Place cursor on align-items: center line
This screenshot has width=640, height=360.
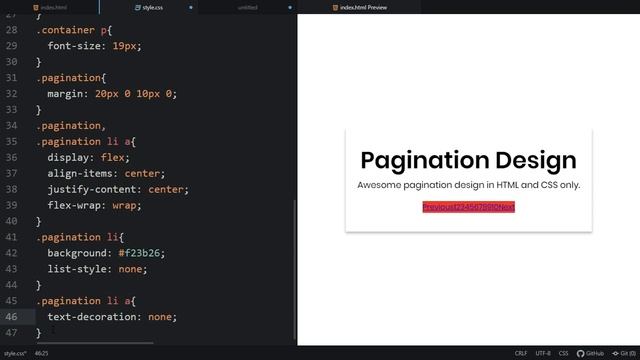pyautogui.click(x=106, y=173)
